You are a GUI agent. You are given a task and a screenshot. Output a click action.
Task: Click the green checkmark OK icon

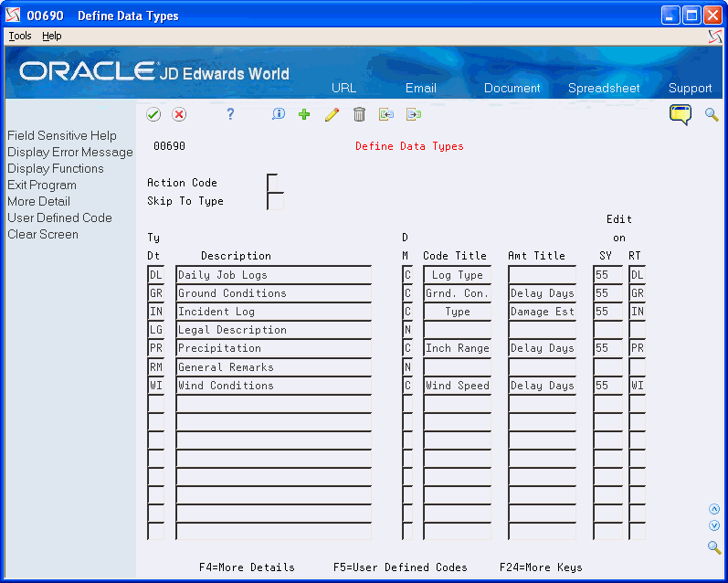pos(153,114)
